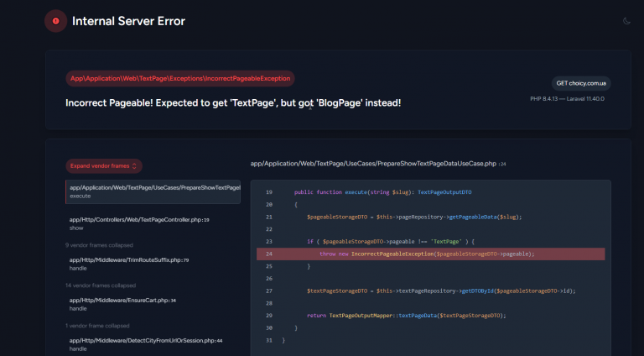Expand the 9 vendor frames collapsed row
This screenshot has height=356, width=644.
coord(100,245)
